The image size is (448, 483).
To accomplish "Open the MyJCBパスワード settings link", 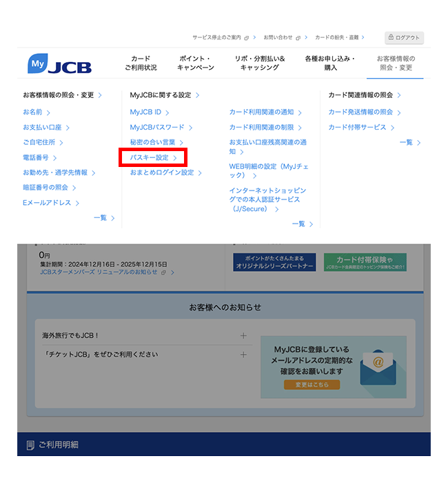I will click(161, 127).
